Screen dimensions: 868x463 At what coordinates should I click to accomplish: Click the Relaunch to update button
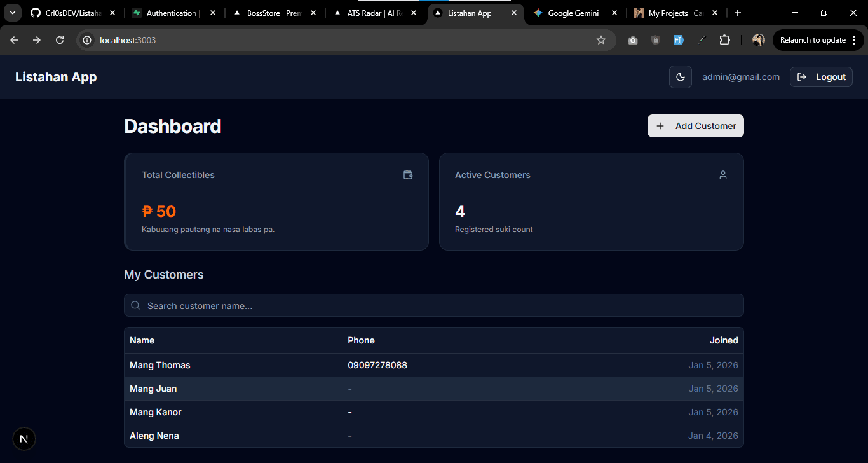tap(815, 39)
